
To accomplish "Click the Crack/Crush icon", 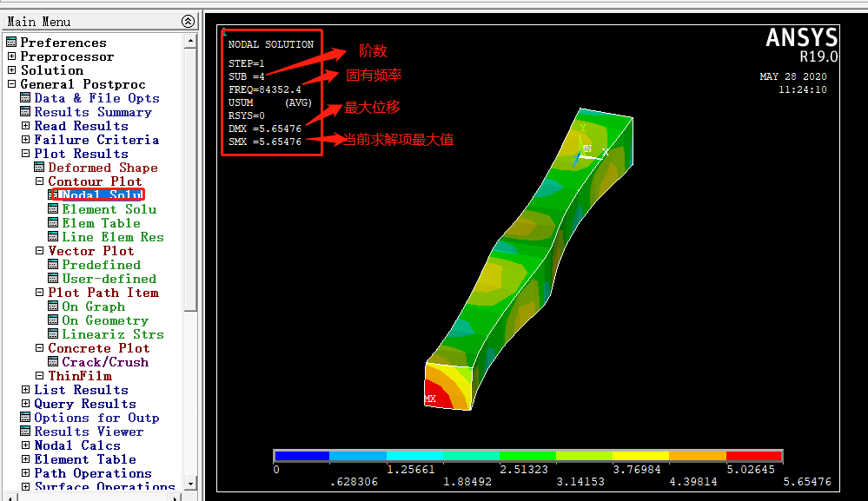I will (53, 361).
